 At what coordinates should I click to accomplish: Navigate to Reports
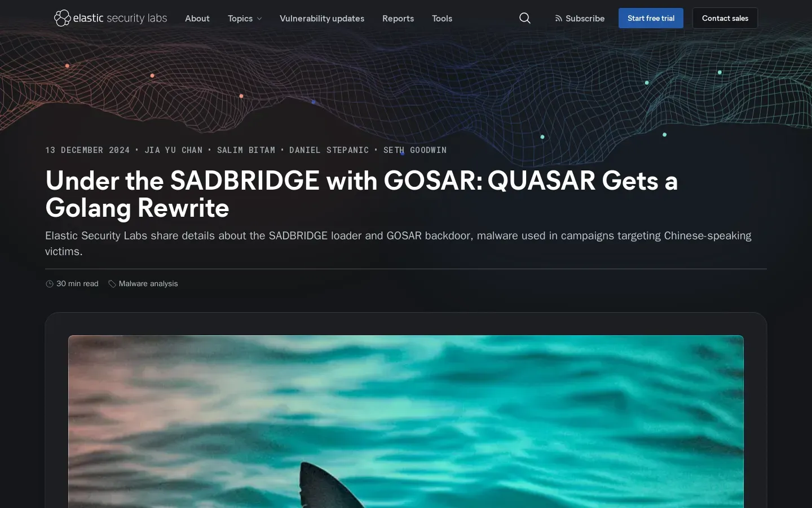[x=398, y=19]
